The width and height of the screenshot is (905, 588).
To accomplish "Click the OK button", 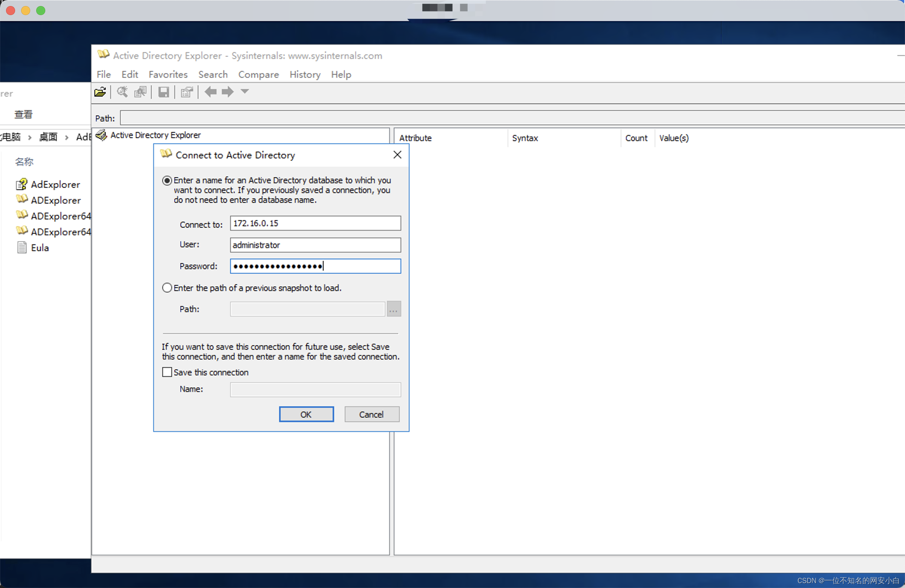I will 306,414.
